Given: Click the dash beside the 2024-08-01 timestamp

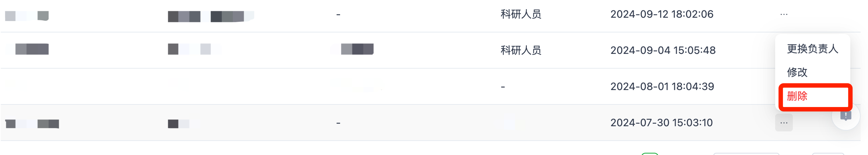Looking at the screenshot, I should 503,87.
